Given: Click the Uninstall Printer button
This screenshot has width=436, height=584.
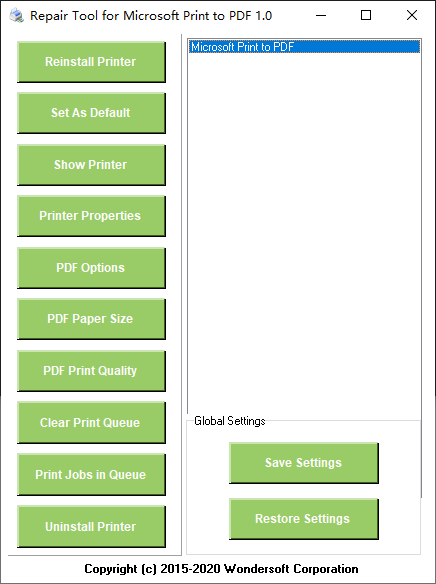Looking at the screenshot, I should click(91, 526).
